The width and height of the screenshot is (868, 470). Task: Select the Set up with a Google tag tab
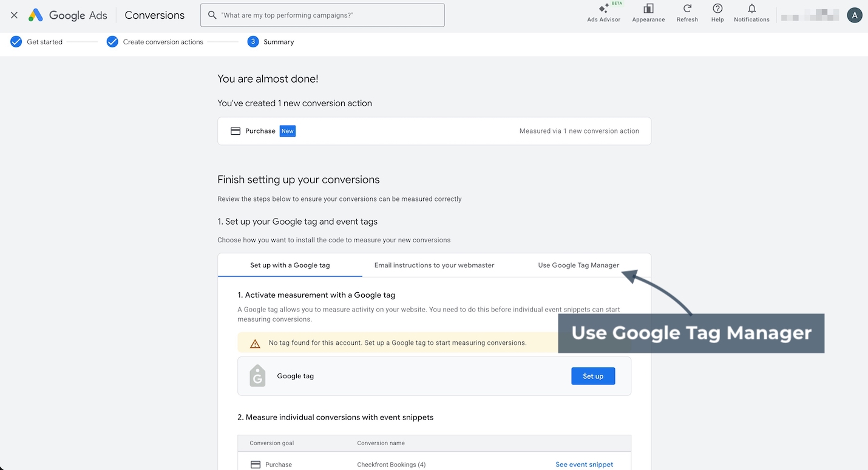[x=290, y=265]
